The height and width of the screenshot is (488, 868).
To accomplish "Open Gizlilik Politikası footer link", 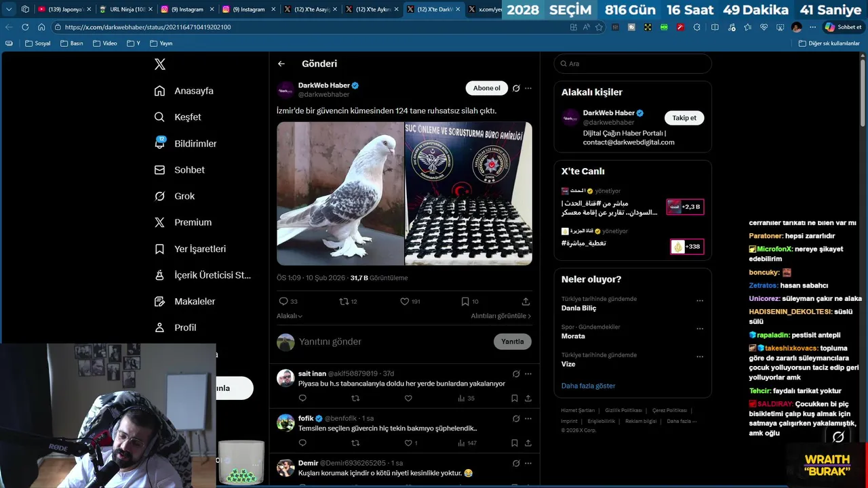I will (623, 410).
